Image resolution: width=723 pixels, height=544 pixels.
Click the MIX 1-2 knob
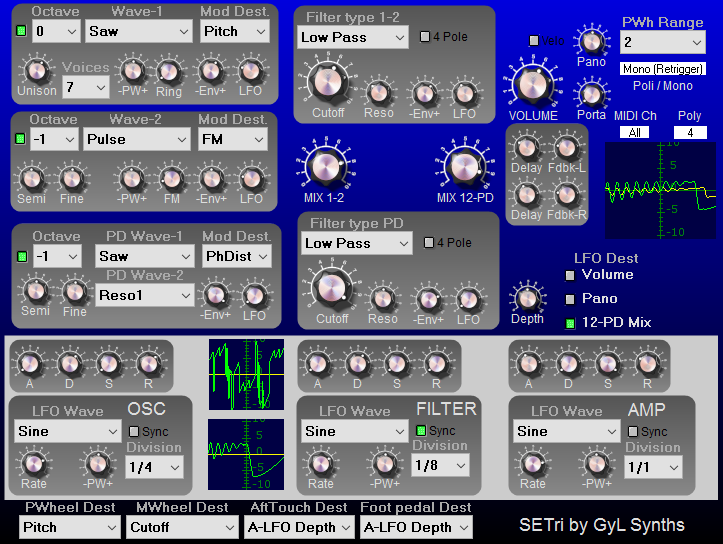pos(322,164)
